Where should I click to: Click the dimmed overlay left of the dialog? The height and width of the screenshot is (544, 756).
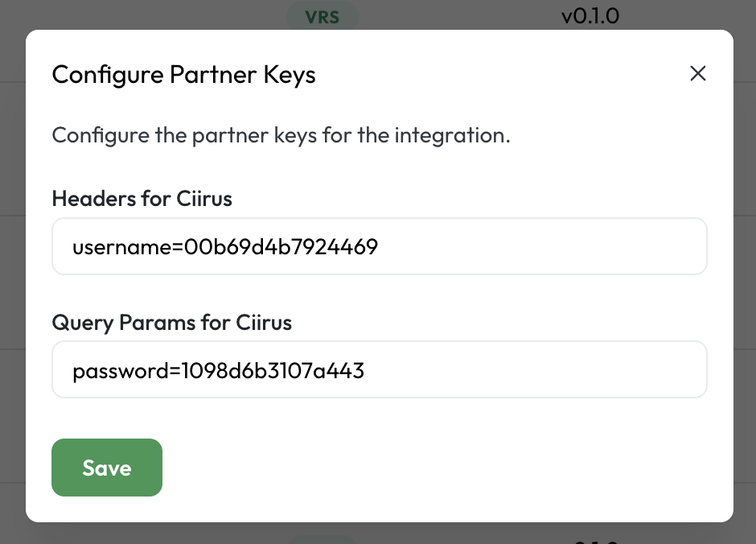click(13, 282)
